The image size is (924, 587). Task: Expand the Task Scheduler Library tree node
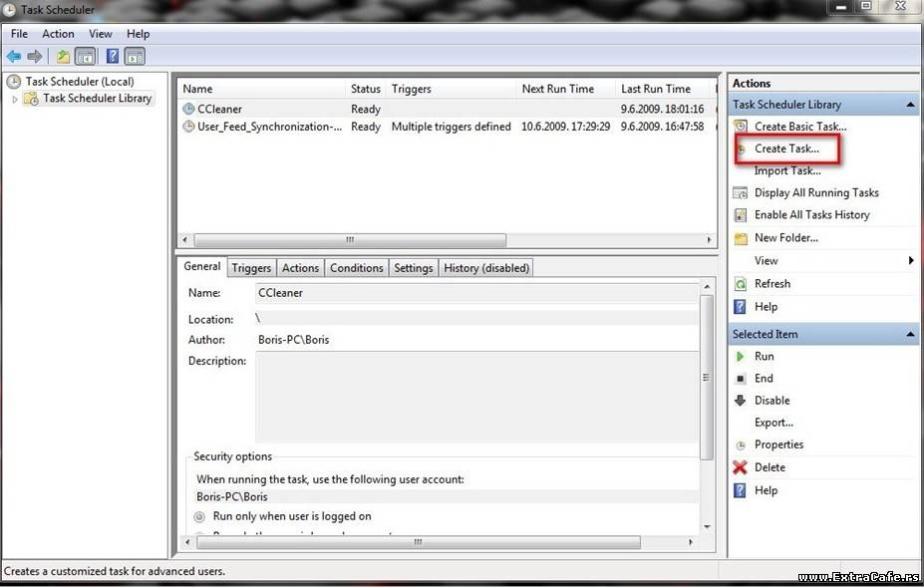click(x=15, y=99)
